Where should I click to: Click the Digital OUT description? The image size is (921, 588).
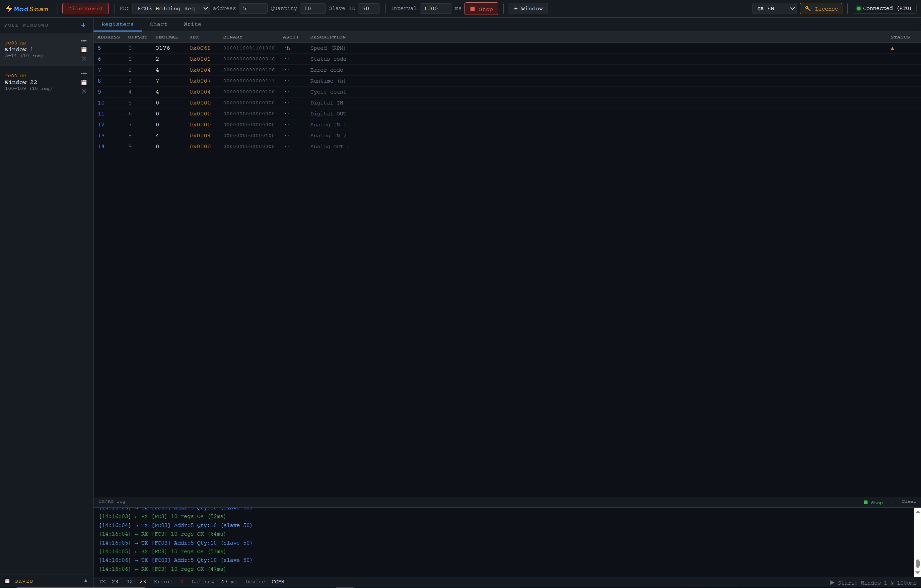pyautogui.click(x=328, y=114)
